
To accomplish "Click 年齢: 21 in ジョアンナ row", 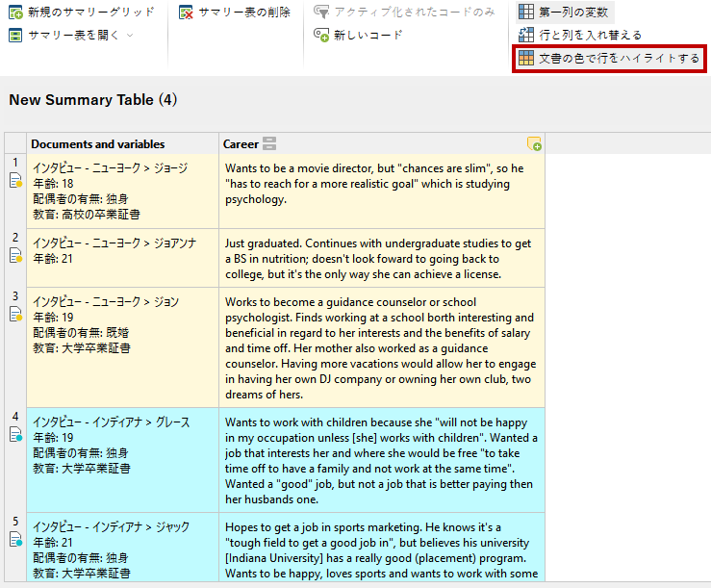I will (53, 259).
